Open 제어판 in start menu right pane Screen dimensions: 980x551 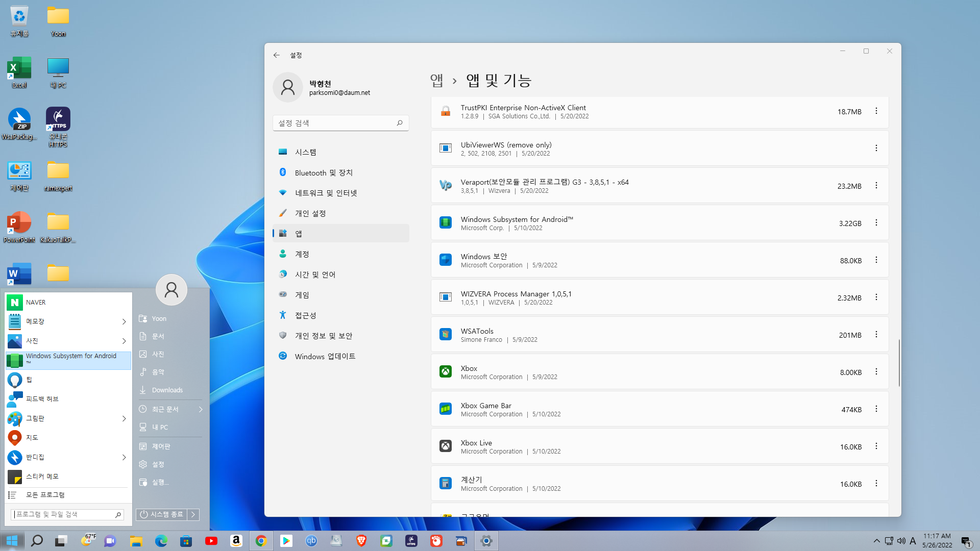click(x=161, y=446)
